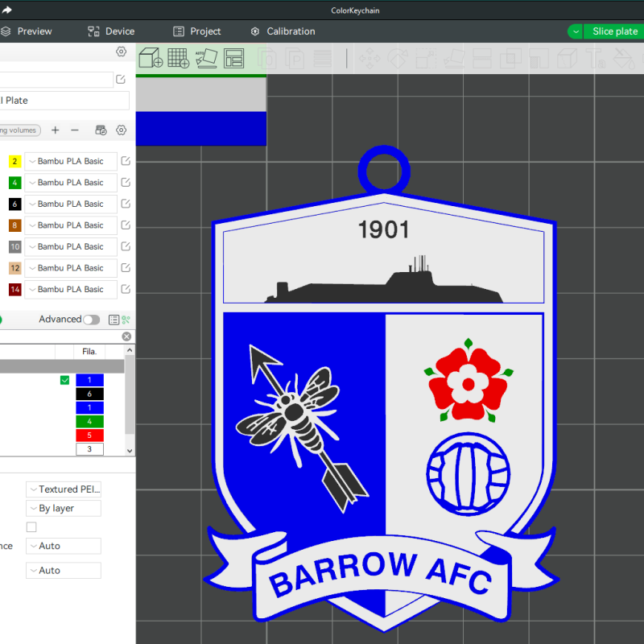Click the Add object cube icon

click(x=151, y=58)
